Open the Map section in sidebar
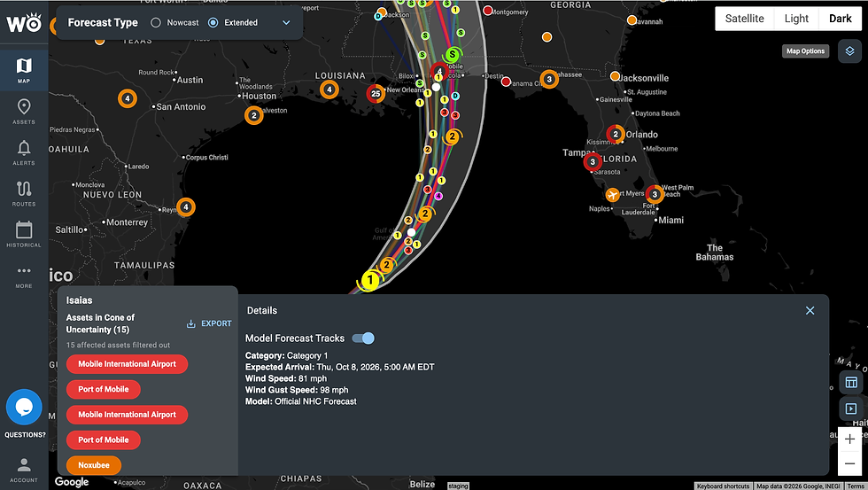This screenshot has height=490, width=868. pyautogui.click(x=24, y=70)
